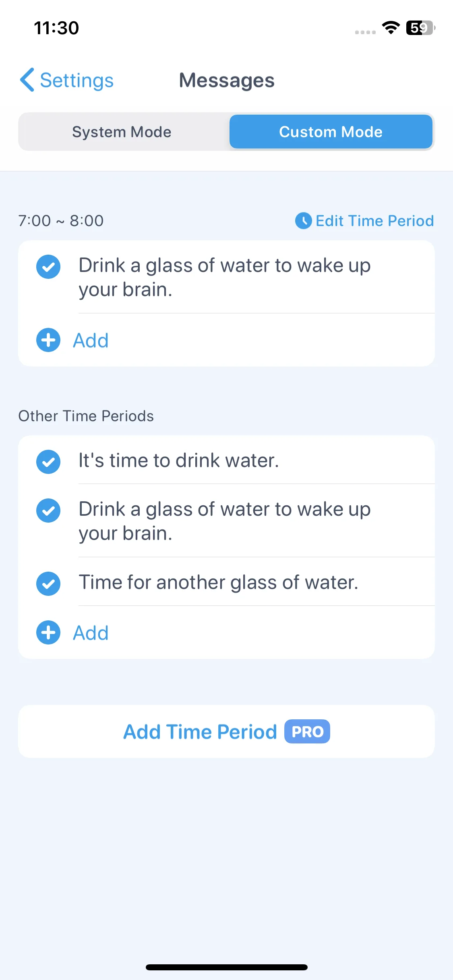This screenshot has height=980, width=453.
Task: Tap the Wi-Fi status icon
Action: pyautogui.click(x=391, y=28)
